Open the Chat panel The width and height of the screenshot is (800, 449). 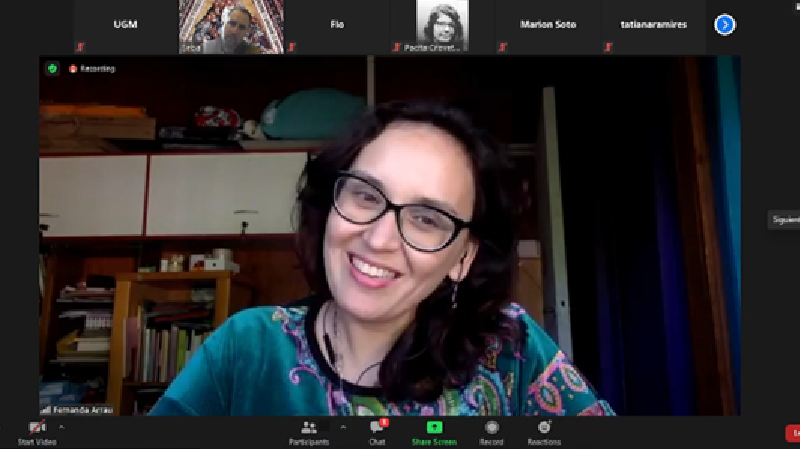378,433
